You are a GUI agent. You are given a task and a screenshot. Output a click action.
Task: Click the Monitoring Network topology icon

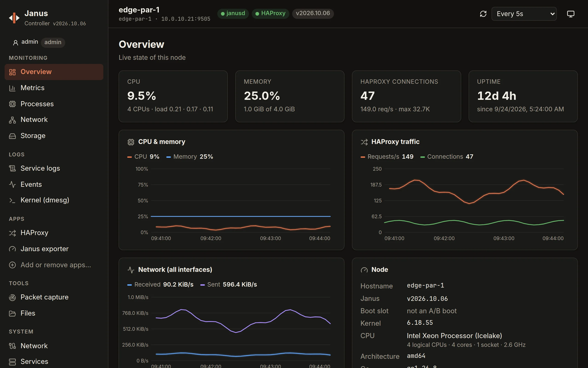tap(12, 120)
